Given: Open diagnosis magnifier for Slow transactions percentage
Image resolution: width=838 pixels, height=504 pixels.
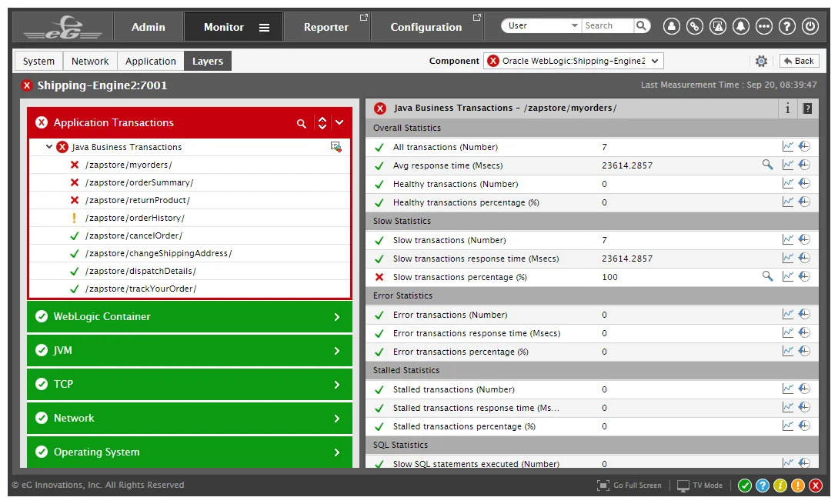Looking at the screenshot, I should click(x=767, y=276).
